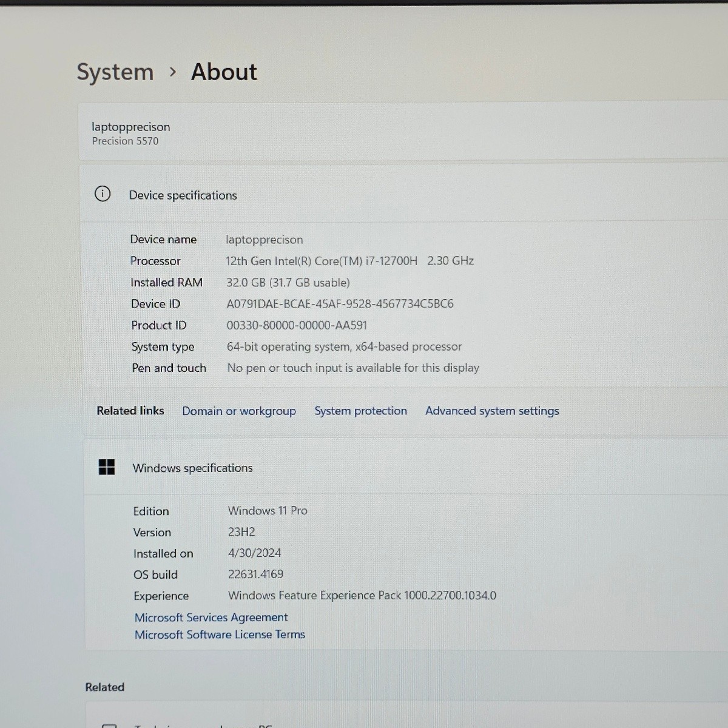This screenshot has width=728, height=728.
Task: Click the 'Device ID' label
Action: 155,304
